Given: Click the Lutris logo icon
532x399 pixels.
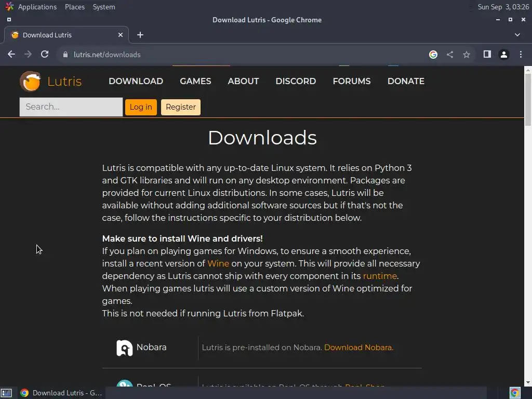Looking at the screenshot, I should (x=31, y=82).
